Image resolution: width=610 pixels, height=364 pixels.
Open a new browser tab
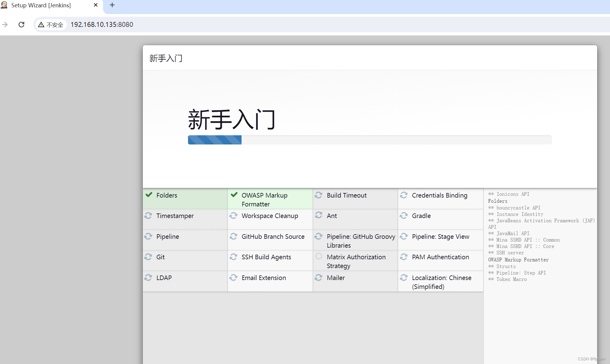coord(112,5)
